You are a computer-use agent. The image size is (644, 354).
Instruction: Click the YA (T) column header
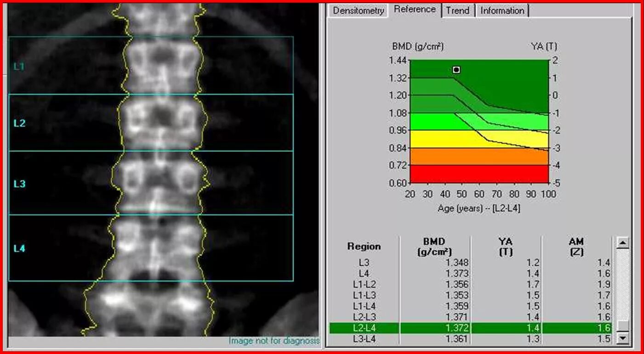click(x=506, y=247)
